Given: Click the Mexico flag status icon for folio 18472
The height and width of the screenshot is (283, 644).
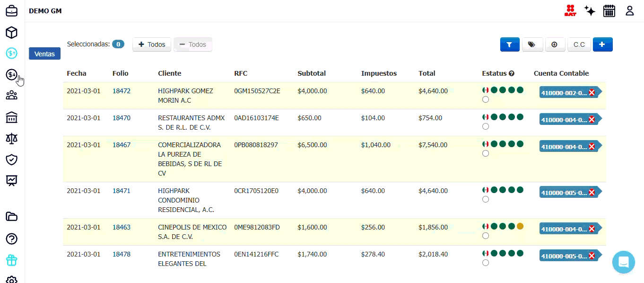Looking at the screenshot, I should point(486,90).
